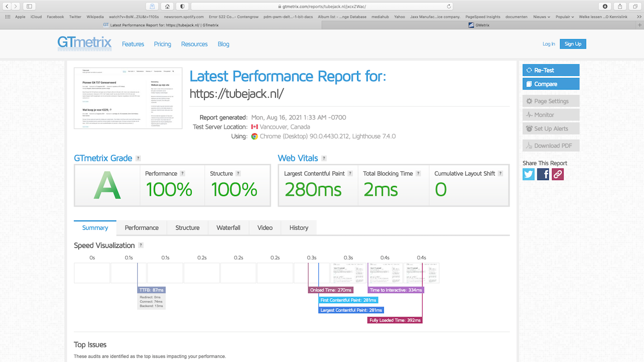
Task: Open Page Settings
Action: (x=551, y=101)
